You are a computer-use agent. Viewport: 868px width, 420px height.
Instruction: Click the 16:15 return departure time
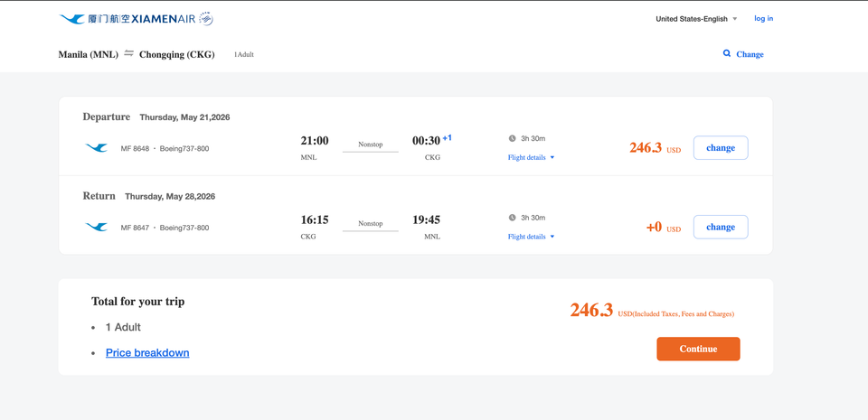[x=315, y=220]
